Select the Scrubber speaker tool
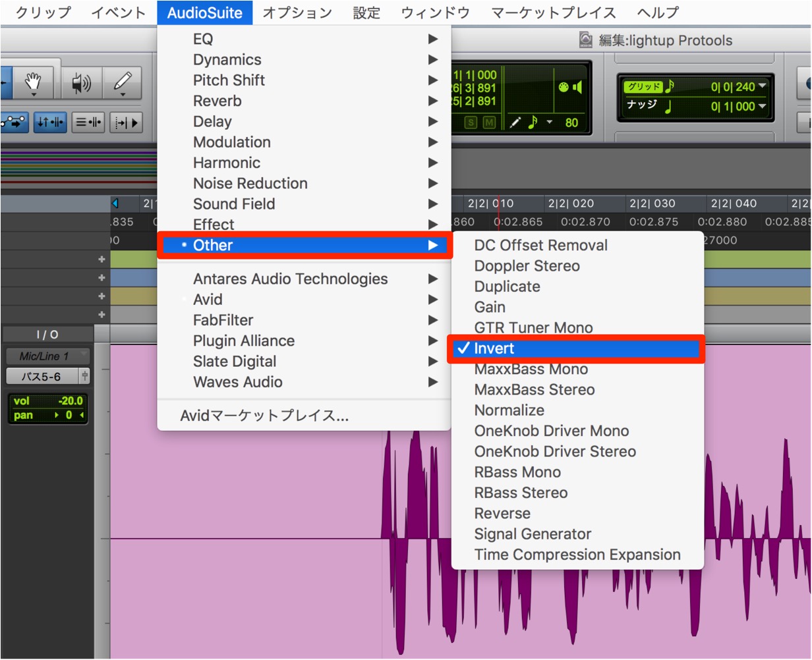The width and height of the screenshot is (812, 660). 81,83
